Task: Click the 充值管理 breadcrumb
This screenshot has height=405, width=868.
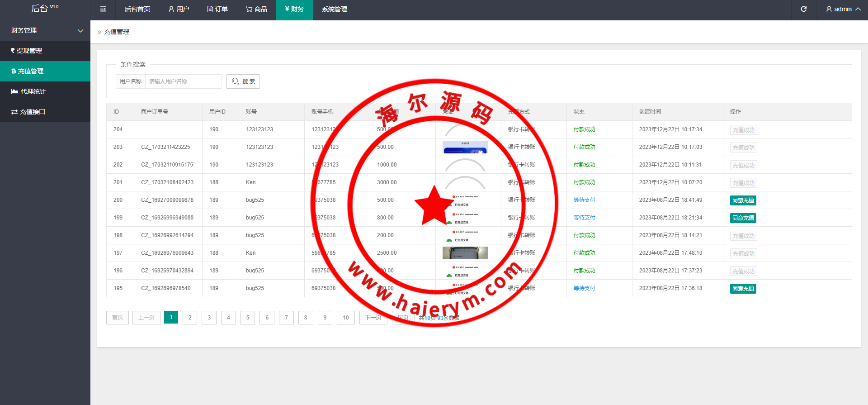Action: click(117, 32)
